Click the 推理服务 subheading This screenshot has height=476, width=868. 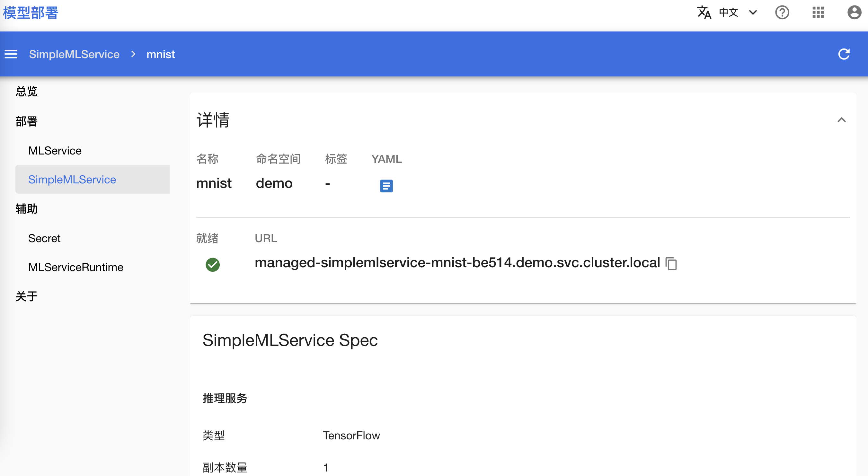coord(225,398)
